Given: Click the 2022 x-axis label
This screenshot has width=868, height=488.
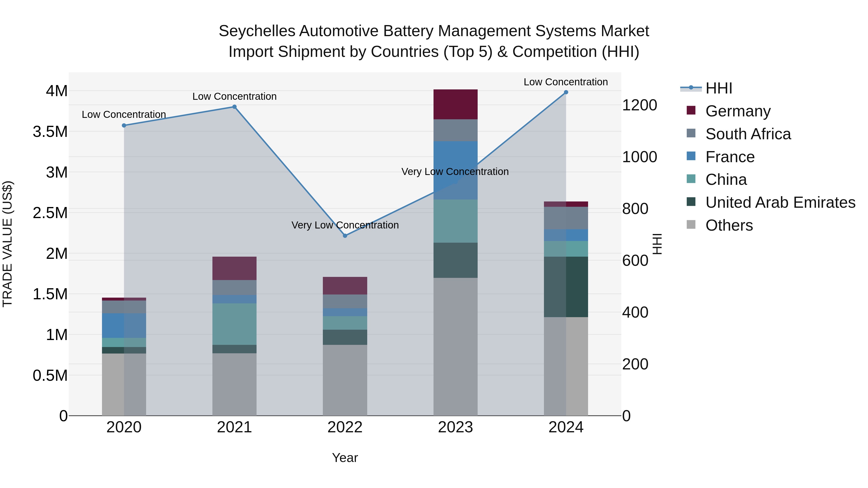Looking at the screenshot, I should click(345, 427).
